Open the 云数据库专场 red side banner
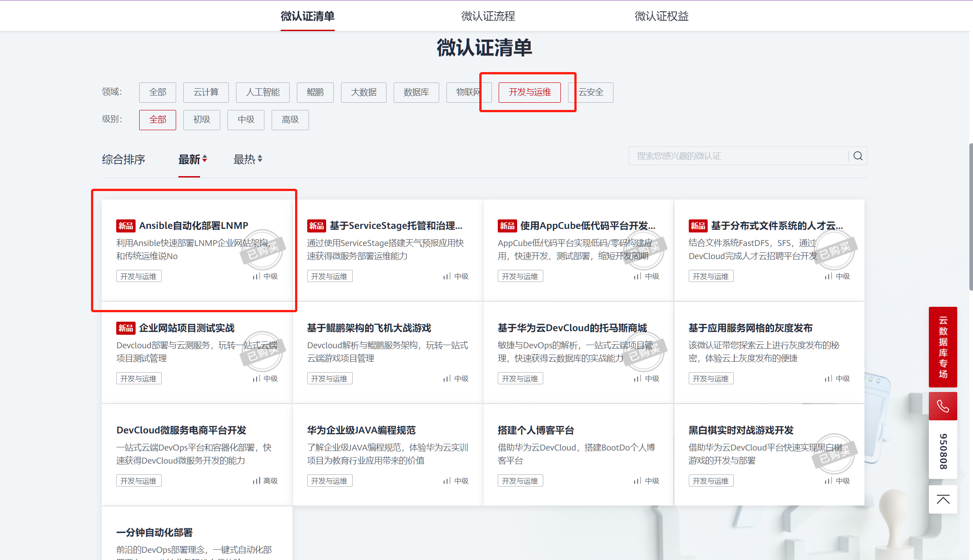This screenshot has height=560, width=973. click(x=943, y=347)
